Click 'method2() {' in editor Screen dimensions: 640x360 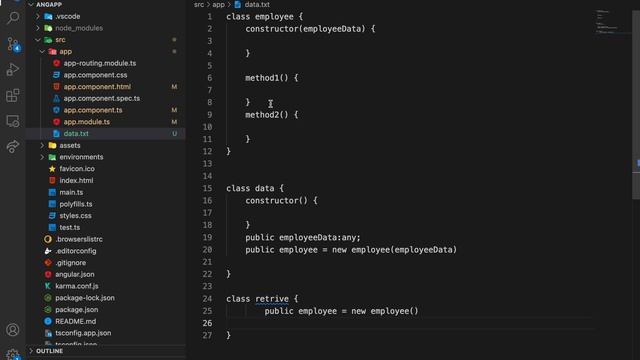click(x=272, y=115)
